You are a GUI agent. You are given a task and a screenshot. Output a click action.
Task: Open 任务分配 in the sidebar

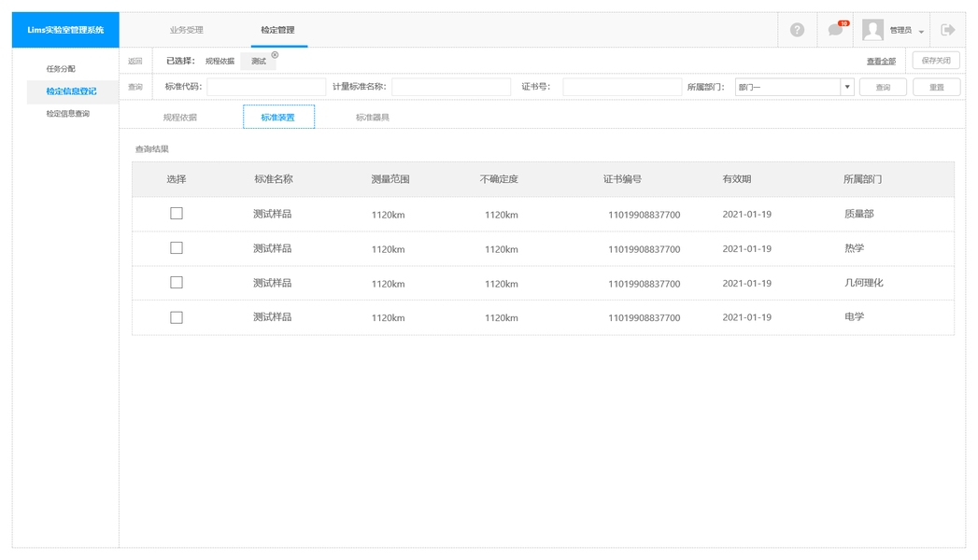61,68
